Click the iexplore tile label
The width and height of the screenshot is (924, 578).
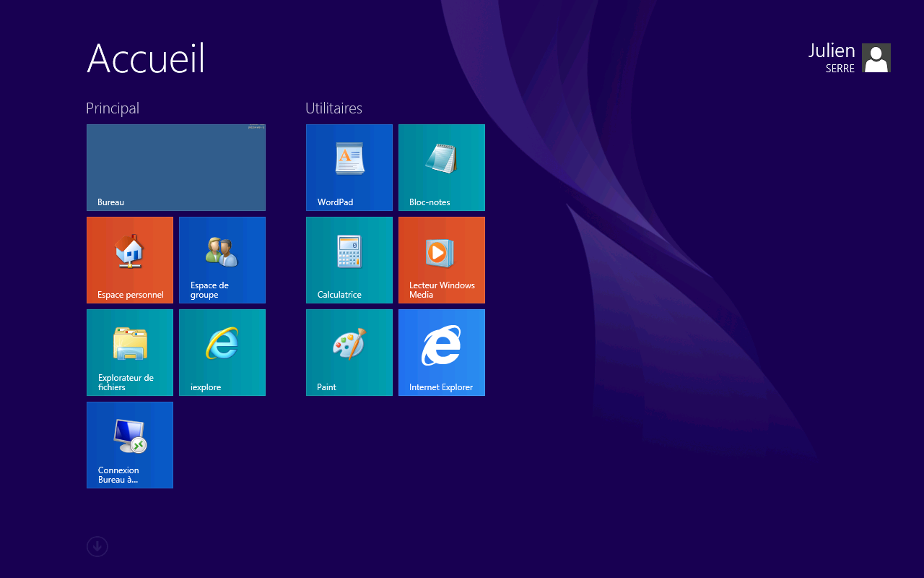(206, 387)
